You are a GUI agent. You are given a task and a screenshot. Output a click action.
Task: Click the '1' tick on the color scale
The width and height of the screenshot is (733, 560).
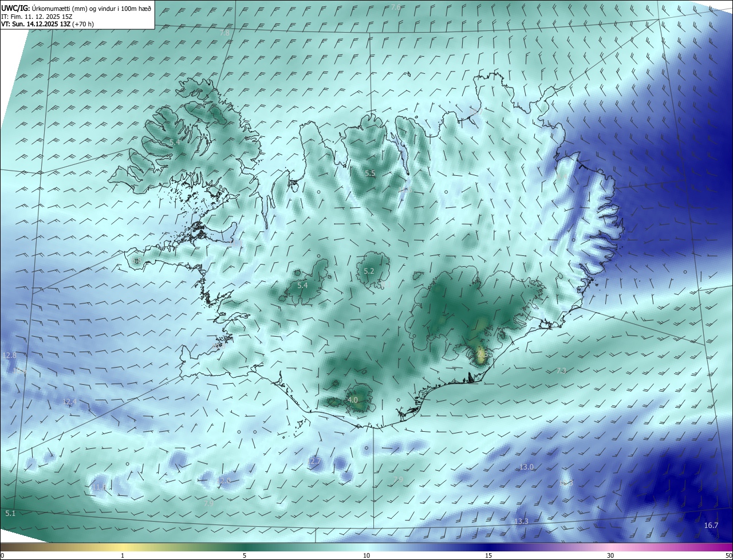coord(123,555)
